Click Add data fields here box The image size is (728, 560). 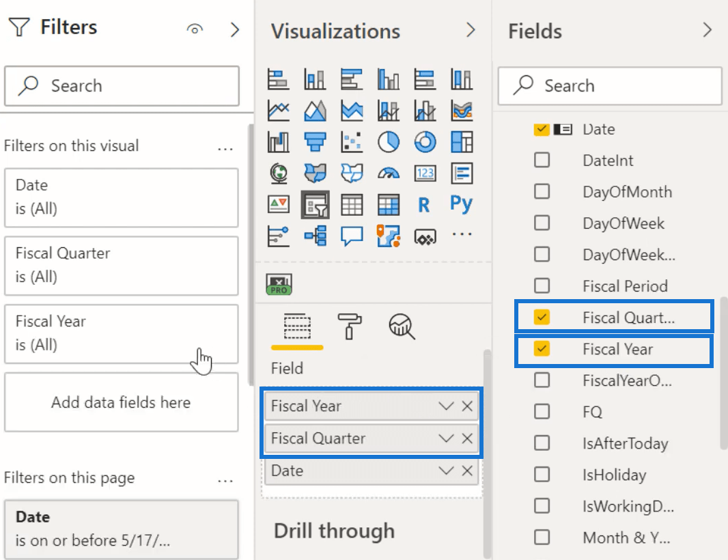click(121, 402)
